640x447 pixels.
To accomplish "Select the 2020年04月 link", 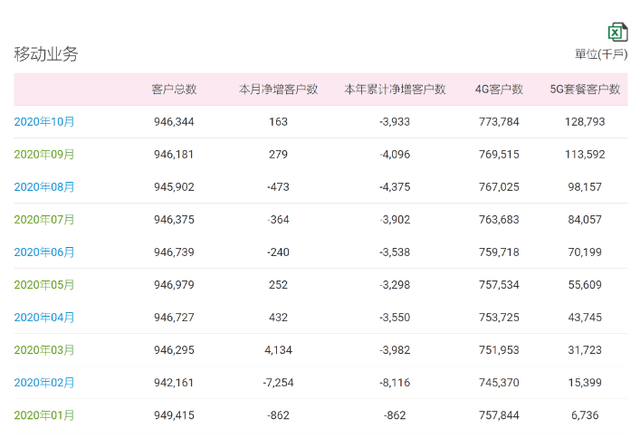I will pos(44,317).
